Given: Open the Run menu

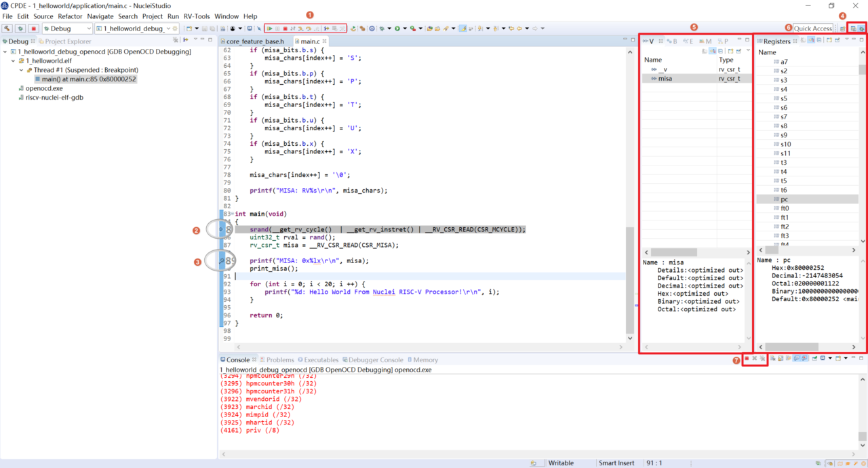Looking at the screenshot, I should point(173,16).
